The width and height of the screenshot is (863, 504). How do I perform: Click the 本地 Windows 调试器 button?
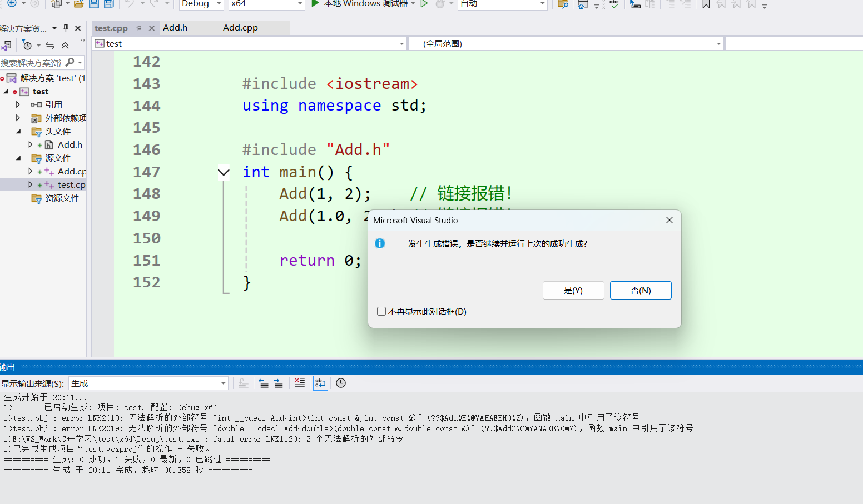point(365,3)
